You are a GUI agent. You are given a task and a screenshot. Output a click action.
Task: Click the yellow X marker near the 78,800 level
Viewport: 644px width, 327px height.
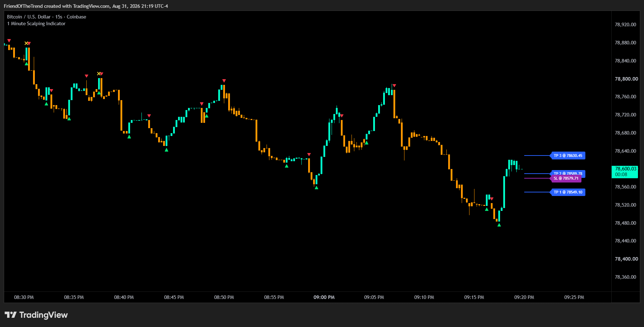pos(99,73)
